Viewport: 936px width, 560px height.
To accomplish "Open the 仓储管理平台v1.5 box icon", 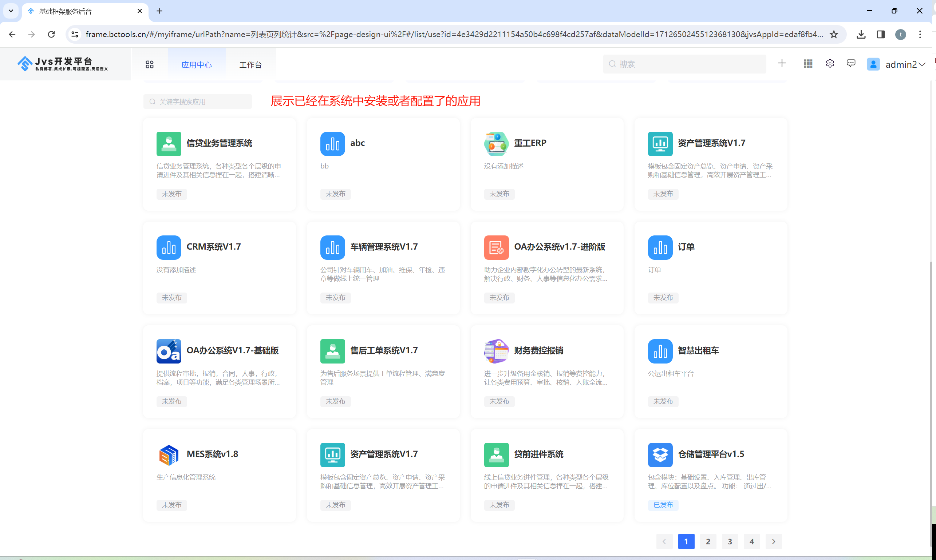I will (660, 455).
